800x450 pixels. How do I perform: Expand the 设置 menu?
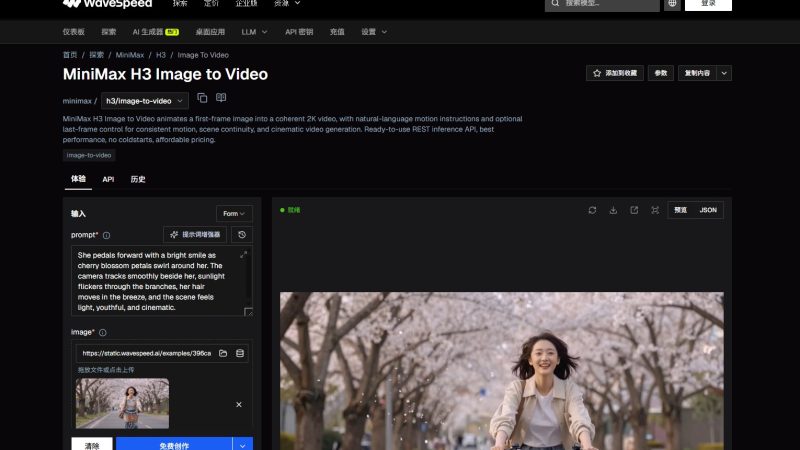374,32
